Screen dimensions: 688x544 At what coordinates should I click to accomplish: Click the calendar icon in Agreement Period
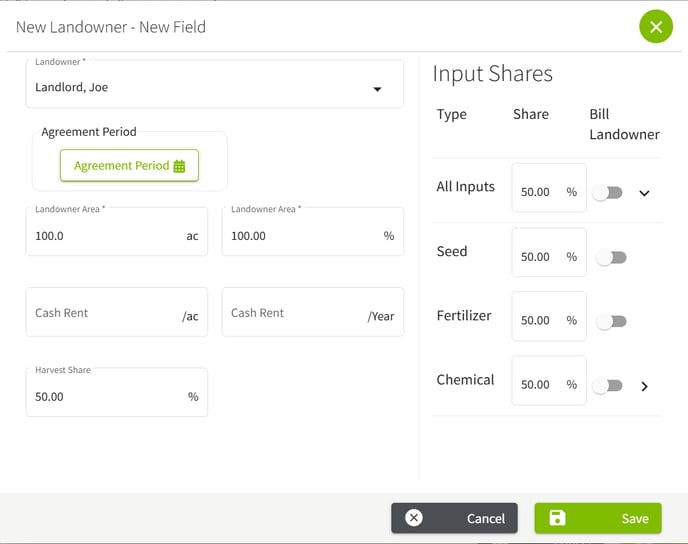tap(180, 166)
